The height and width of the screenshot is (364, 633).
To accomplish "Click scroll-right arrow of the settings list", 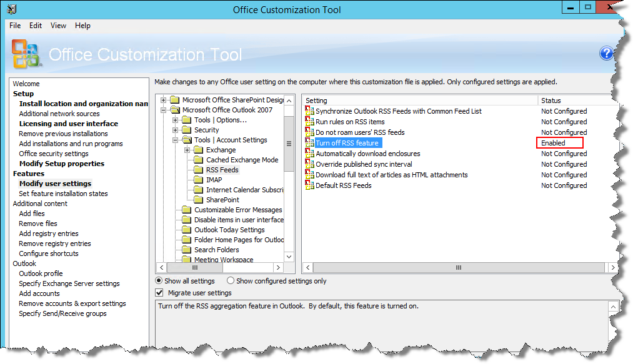I will pos(613,268).
